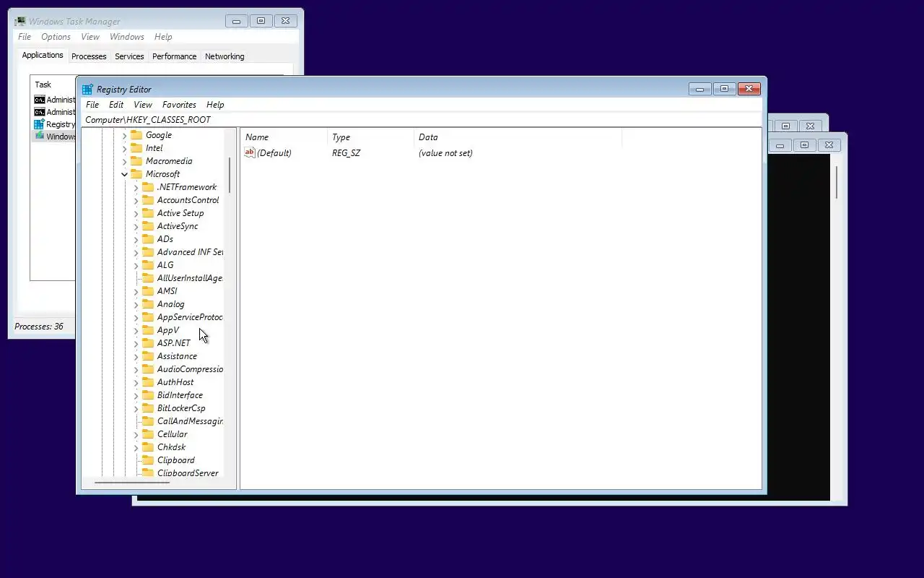Expand the Intel registry key

(x=124, y=148)
